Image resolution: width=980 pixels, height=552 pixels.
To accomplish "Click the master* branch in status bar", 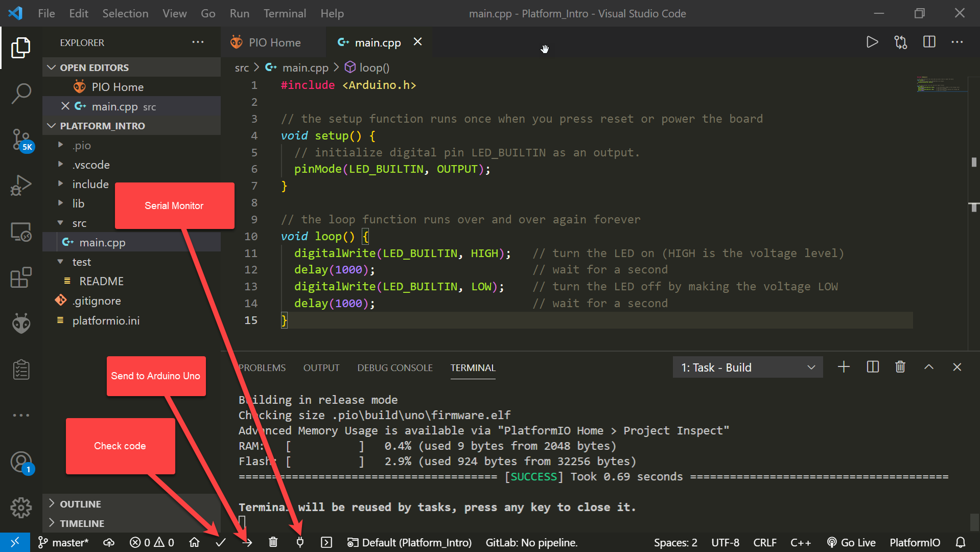I will [x=63, y=542].
